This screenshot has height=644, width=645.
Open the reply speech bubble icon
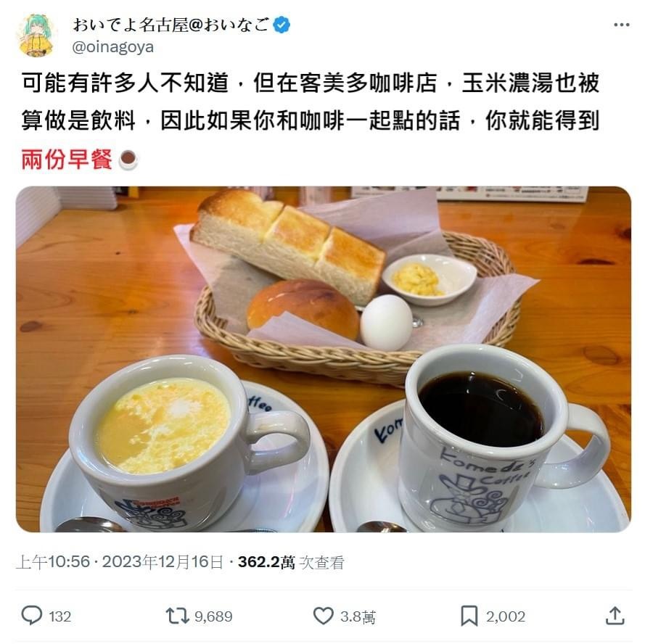(32, 616)
